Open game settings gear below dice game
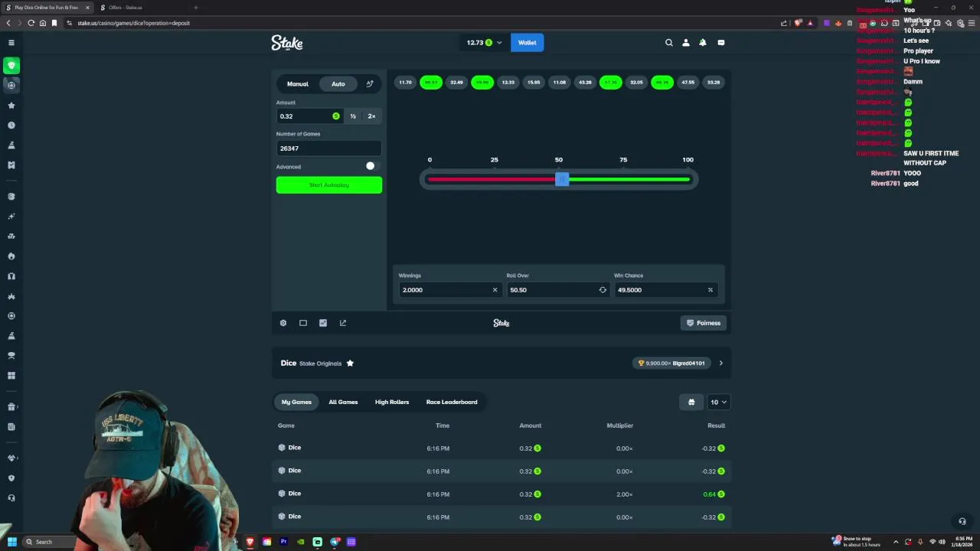The width and height of the screenshot is (980, 551). pos(283,323)
